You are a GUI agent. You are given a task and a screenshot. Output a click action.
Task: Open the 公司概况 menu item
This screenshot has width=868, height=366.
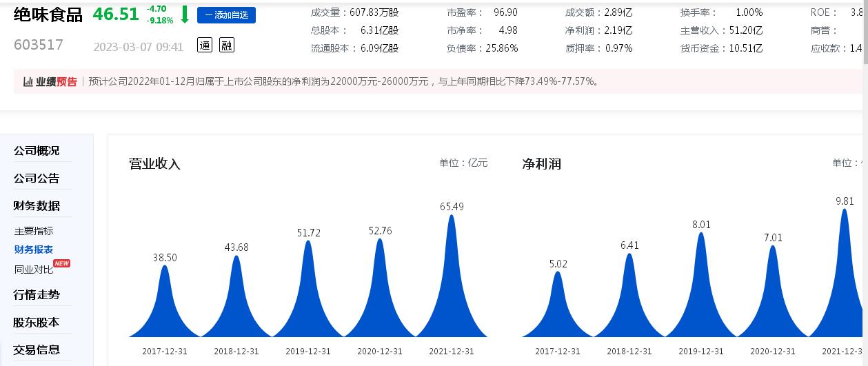pos(37,150)
